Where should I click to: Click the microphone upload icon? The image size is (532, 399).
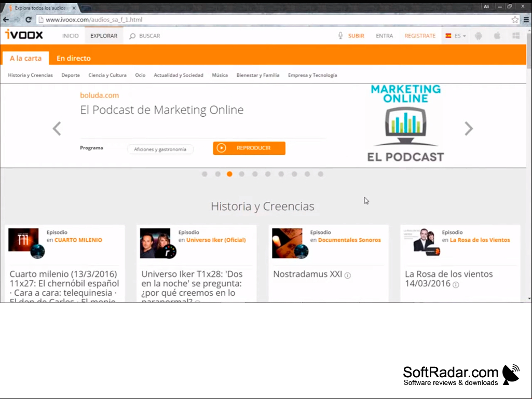[340, 36]
